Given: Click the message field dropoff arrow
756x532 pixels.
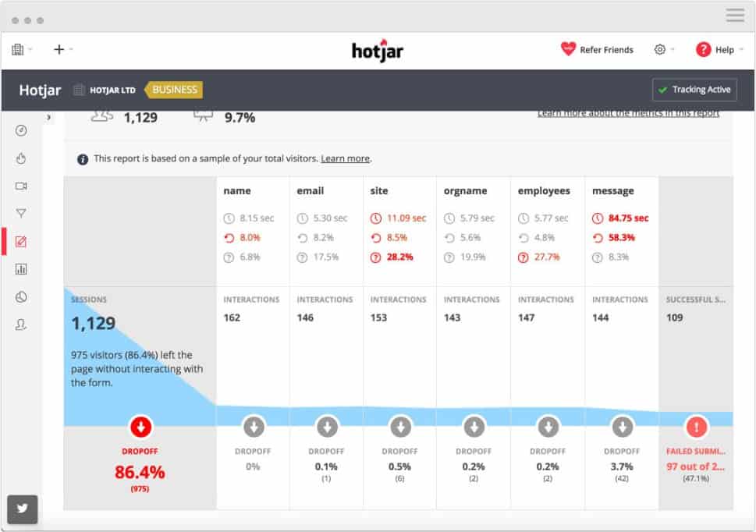Looking at the screenshot, I should pos(622,427).
